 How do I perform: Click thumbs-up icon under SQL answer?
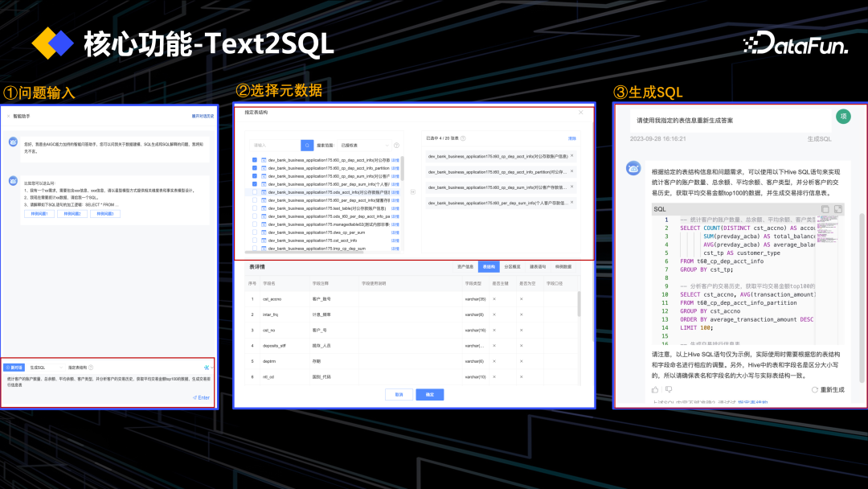(x=656, y=389)
